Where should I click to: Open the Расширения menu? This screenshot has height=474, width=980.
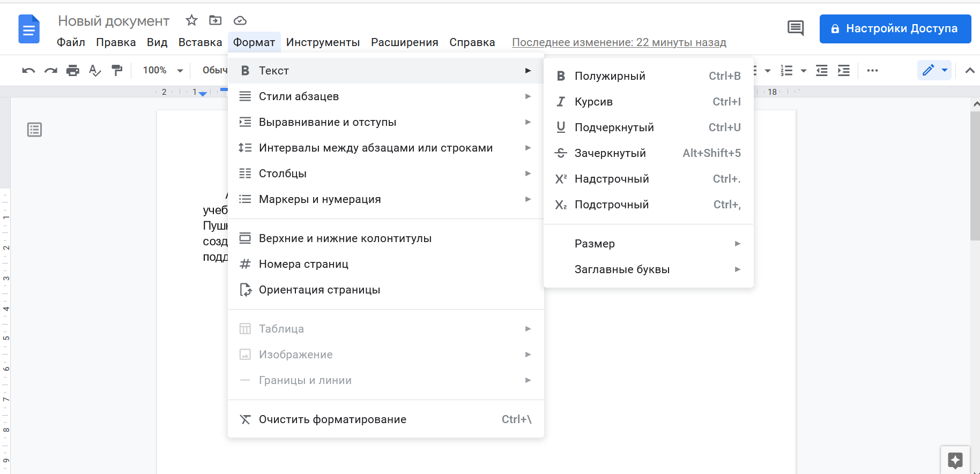coord(405,42)
